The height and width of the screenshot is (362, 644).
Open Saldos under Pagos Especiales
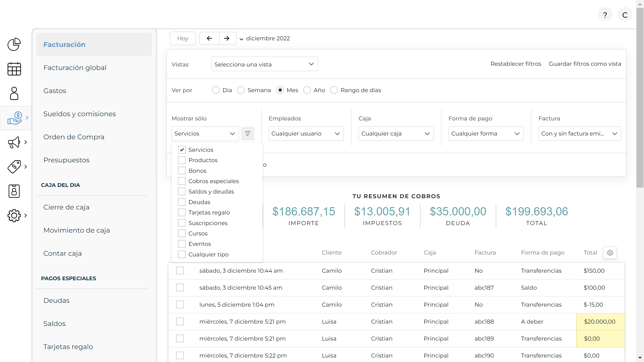(x=54, y=324)
